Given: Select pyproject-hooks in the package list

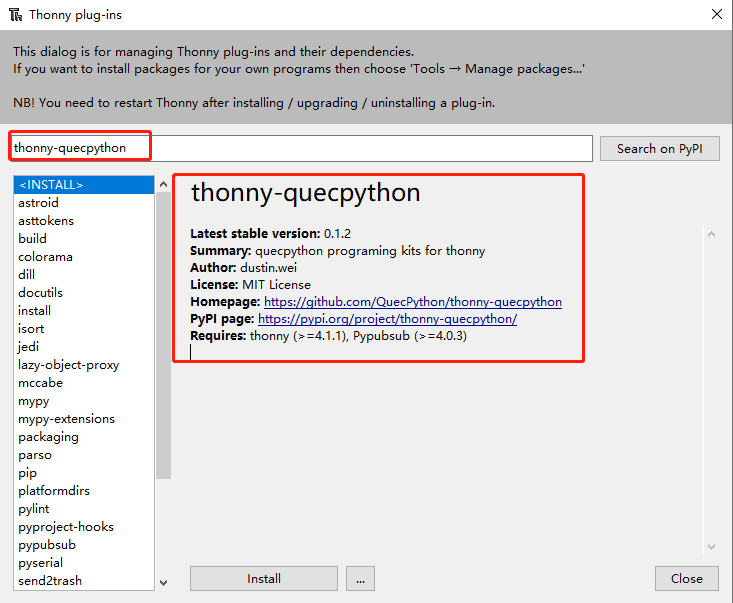Looking at the screenshot, I should (84, 527).
